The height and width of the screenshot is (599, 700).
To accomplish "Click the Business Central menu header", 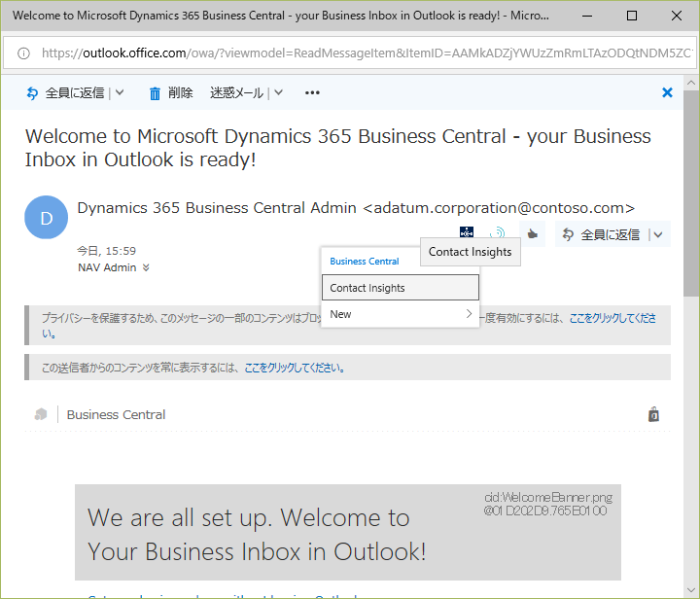I will coord(365,262).
